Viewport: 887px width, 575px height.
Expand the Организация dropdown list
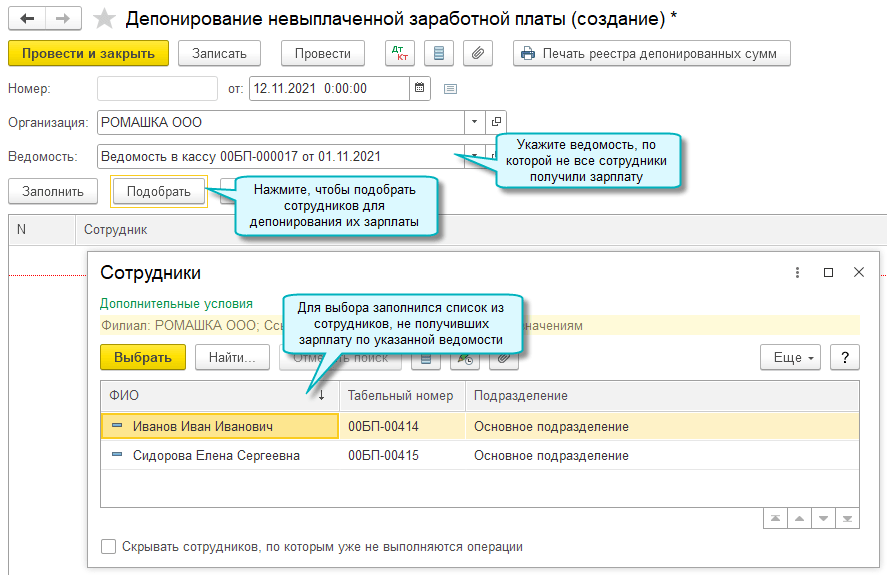(x=474, y=122)
